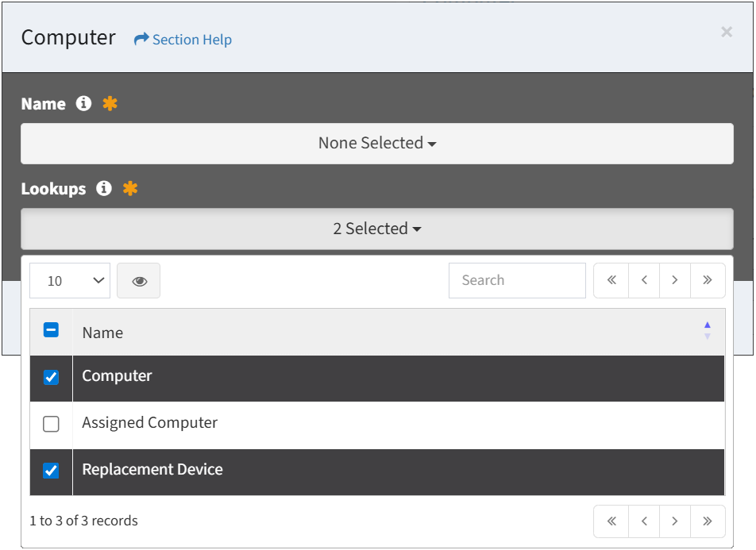Screen dimensions: 756x550
Task: Go to next page in top pagination
Action: (x=675, y=280)
